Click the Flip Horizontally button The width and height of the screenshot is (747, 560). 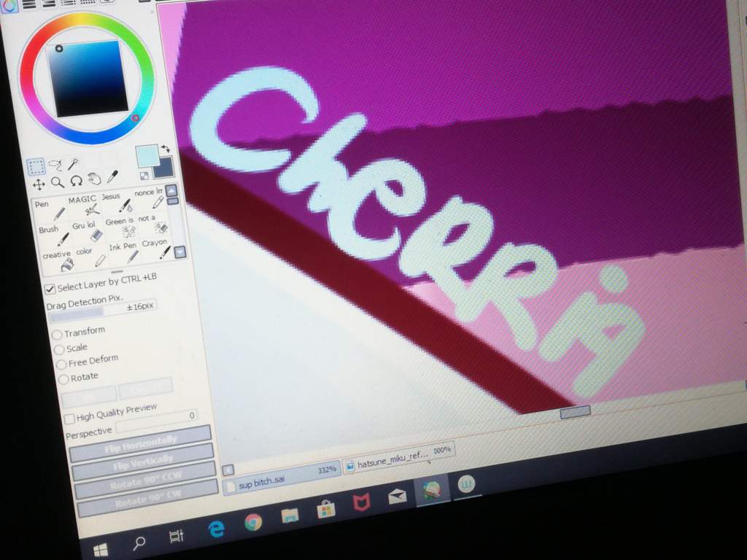point(141,443)
